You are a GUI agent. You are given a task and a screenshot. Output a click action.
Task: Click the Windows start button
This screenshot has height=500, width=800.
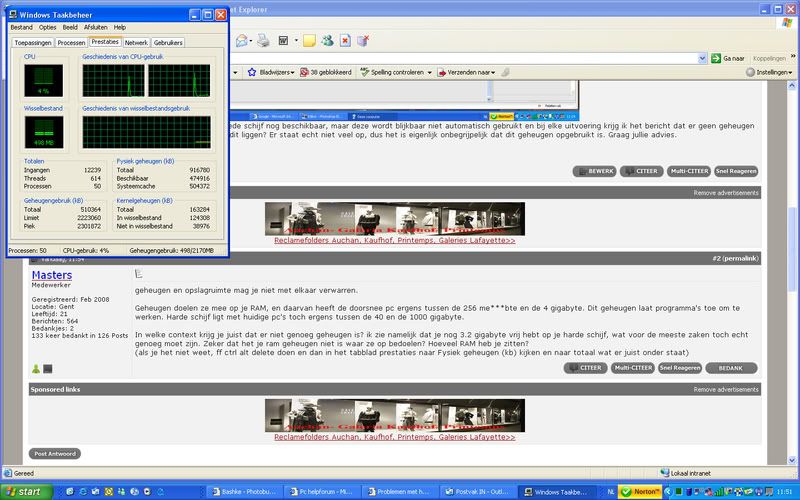[26, 491]
